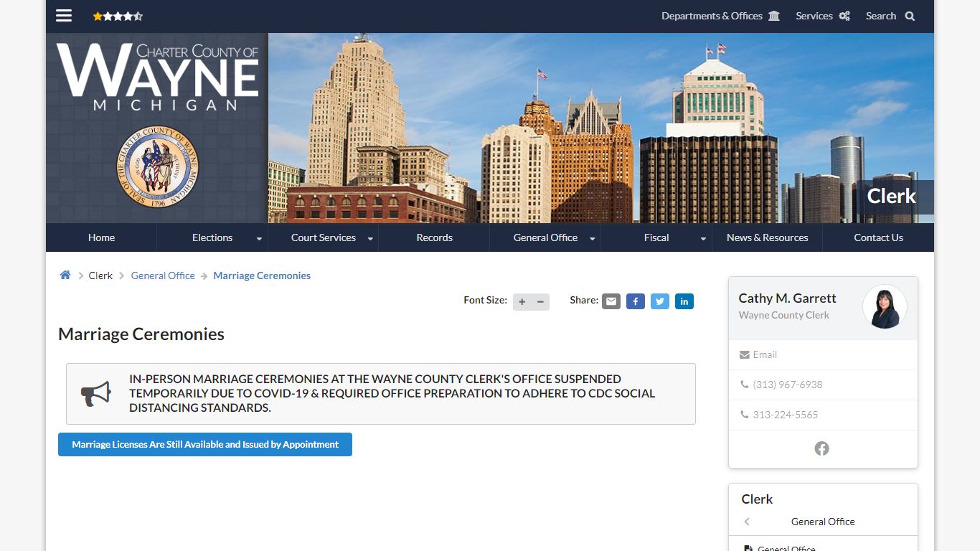
Task: Click the megaphone announcement icon
Action: 95,393
